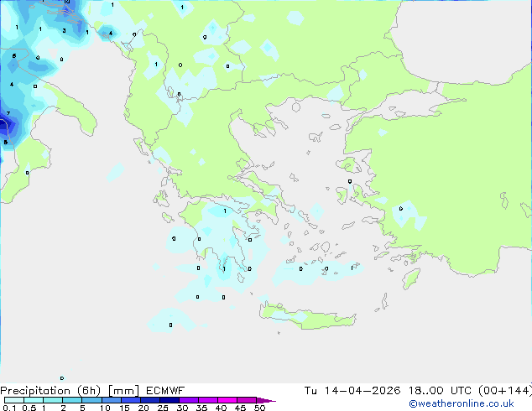Click the 'ECMWF' model label
This screenshot has height=411, width=532.
pyautogui.click(x=165, y=391)
